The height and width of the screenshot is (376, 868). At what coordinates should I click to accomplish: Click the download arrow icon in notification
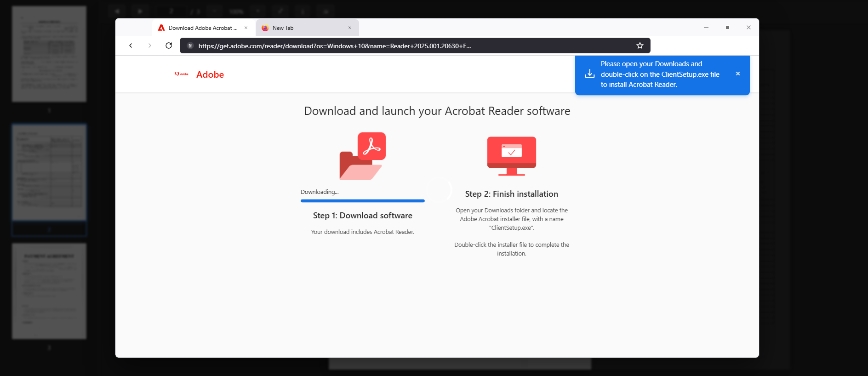tap(590, 74)
